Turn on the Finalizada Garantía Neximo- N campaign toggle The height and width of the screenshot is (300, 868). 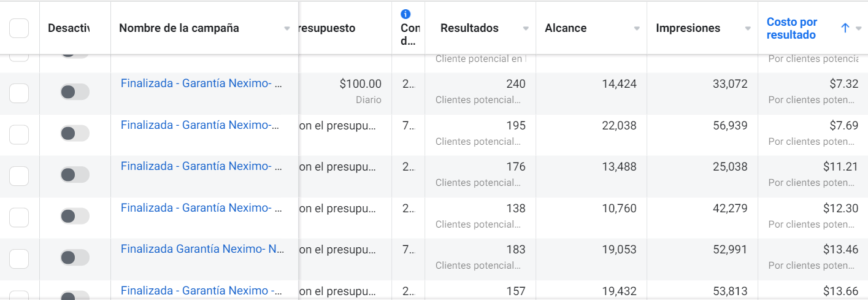[75, 258]
